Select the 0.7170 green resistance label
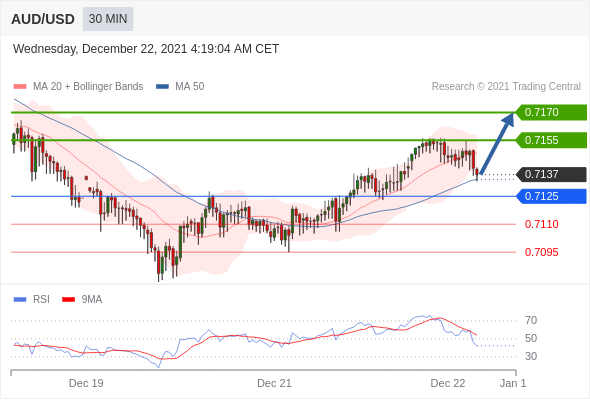590x400 pixels. (x=551, y=112)
